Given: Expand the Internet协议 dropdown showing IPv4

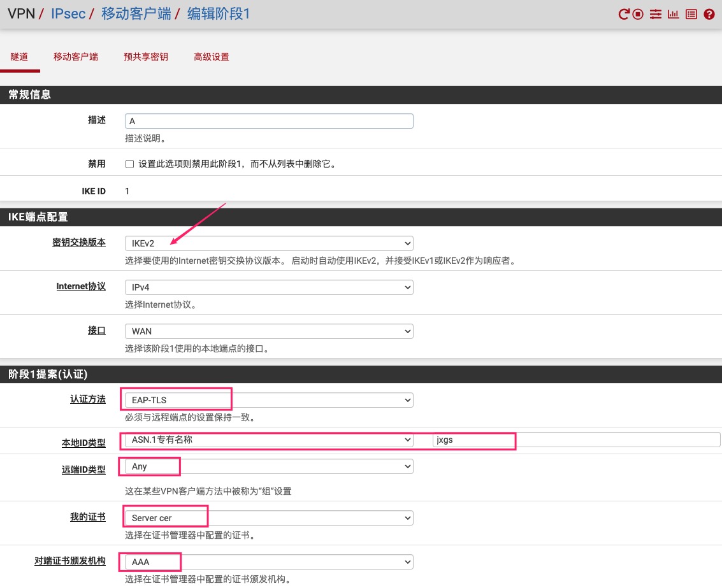Looking at the screenshot, I should (268, 287).
